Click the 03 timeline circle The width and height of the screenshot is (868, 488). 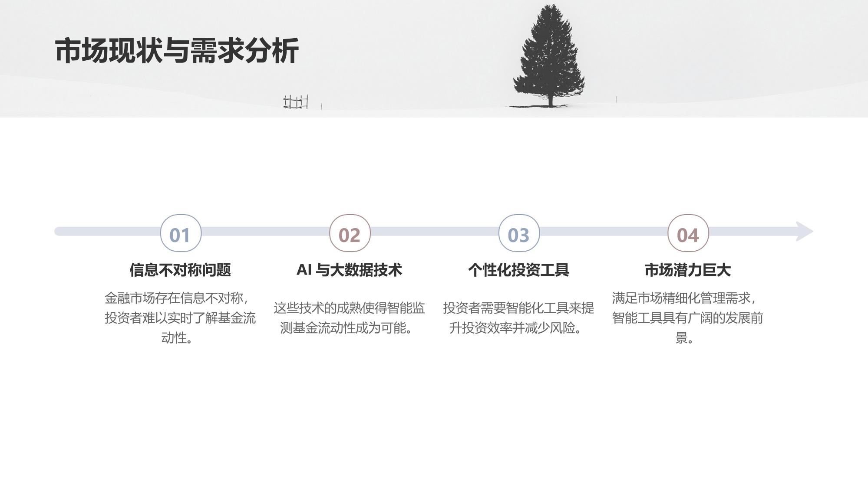point(519,233)
